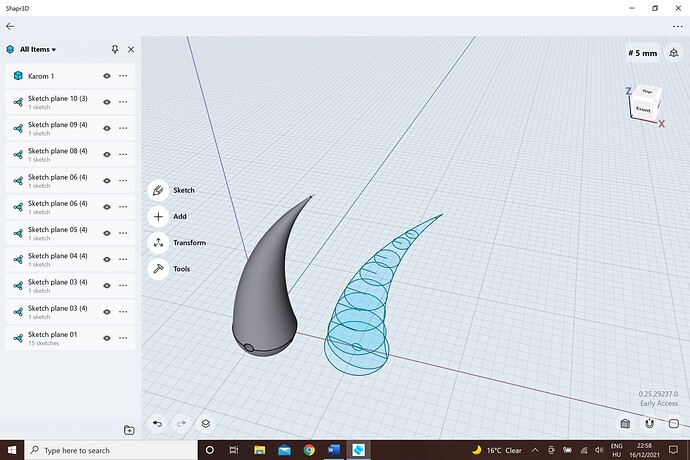Click the Top face of orientation cube
Image resolution: width=690 pixels, height=460 pixels.
pyautogui.click(x=647, y=91)
